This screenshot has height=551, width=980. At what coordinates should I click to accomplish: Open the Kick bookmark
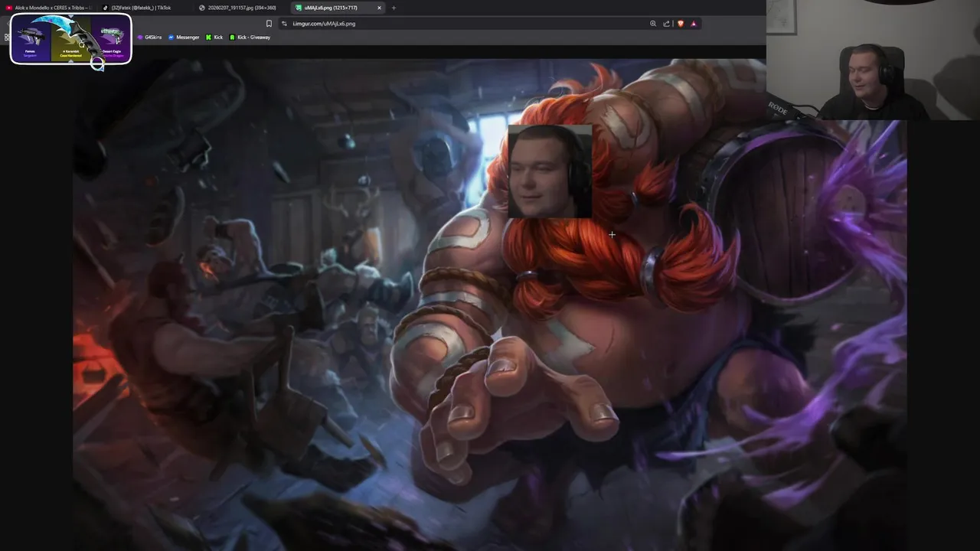point(214,37)
